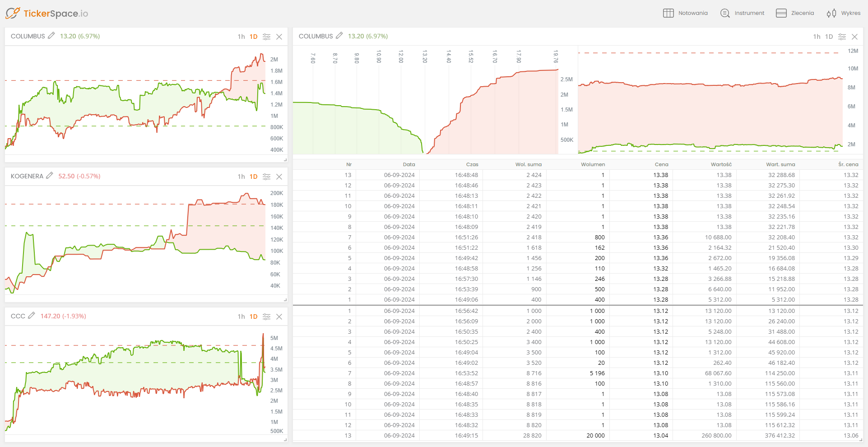
Task: Click value cell 68 067.60
Action: [x=718, y=373]
